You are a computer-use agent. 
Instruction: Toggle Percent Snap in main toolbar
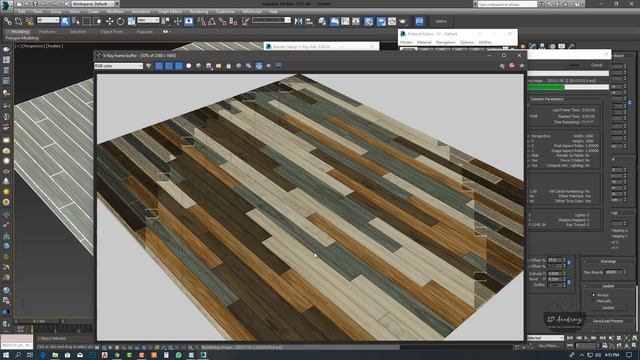(x=222, y=21)
